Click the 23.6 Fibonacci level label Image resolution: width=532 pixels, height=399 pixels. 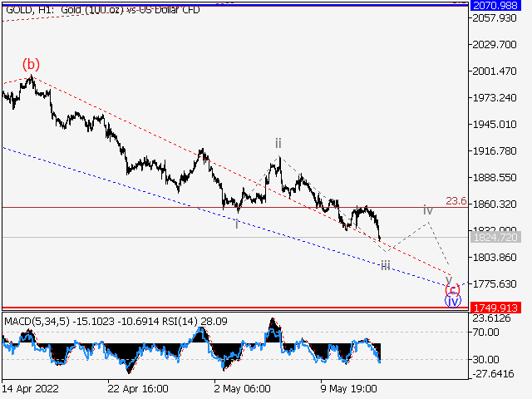(456, 201)
